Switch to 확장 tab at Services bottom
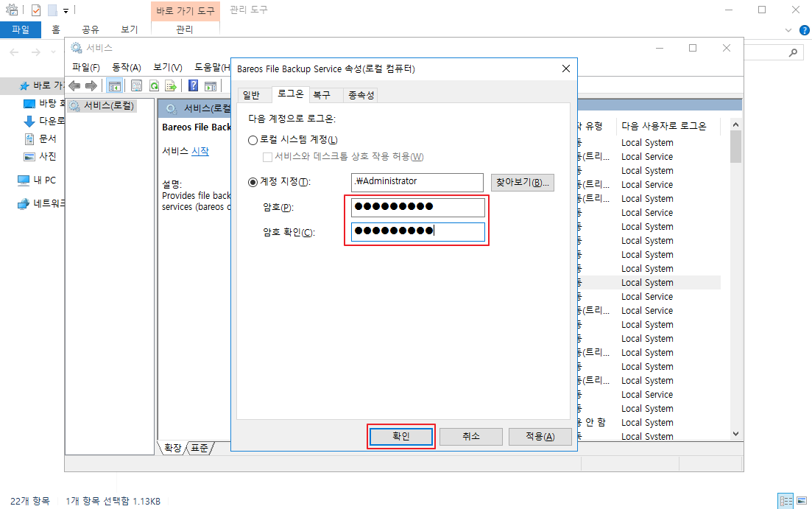The height and width of the screenshot is (509, 812). tap(172, 448)
